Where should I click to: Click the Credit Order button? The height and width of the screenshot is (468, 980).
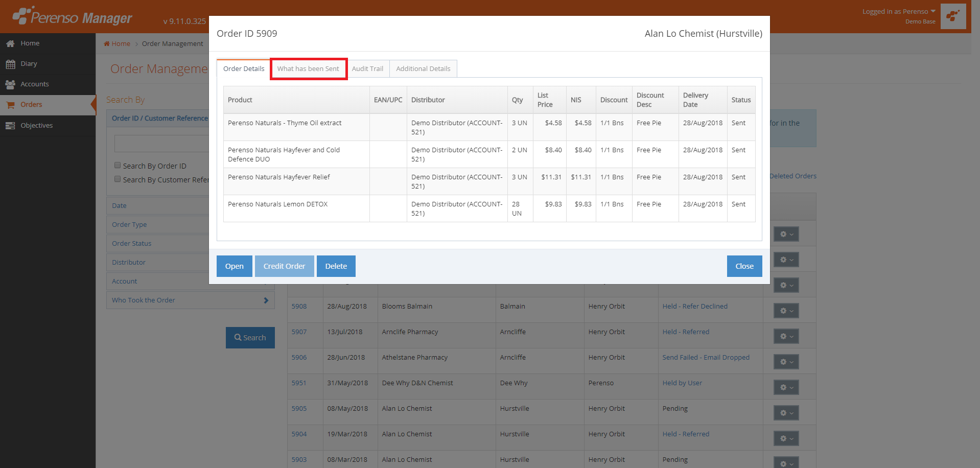(x=284, y=266)
